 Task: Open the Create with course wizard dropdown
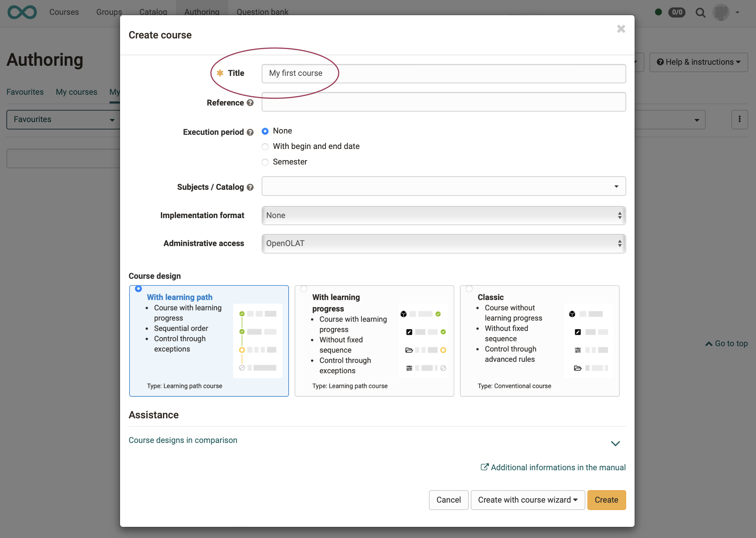pos(527,500)
